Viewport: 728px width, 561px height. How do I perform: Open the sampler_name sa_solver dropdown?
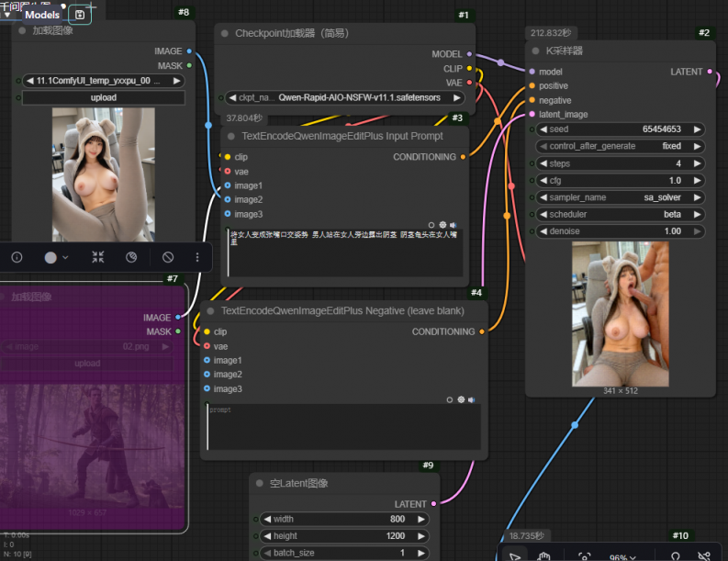pos(620,197)
